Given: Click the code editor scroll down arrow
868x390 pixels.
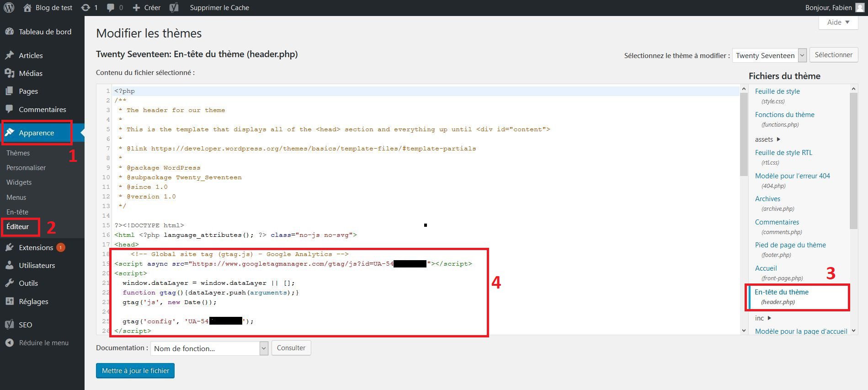Looking at the screenshot, I should click(744, 331).
